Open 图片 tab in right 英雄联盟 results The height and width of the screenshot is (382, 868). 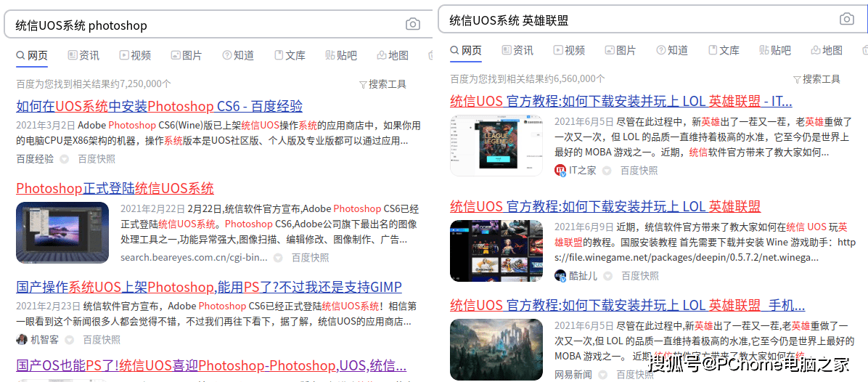tap(621, 50)
